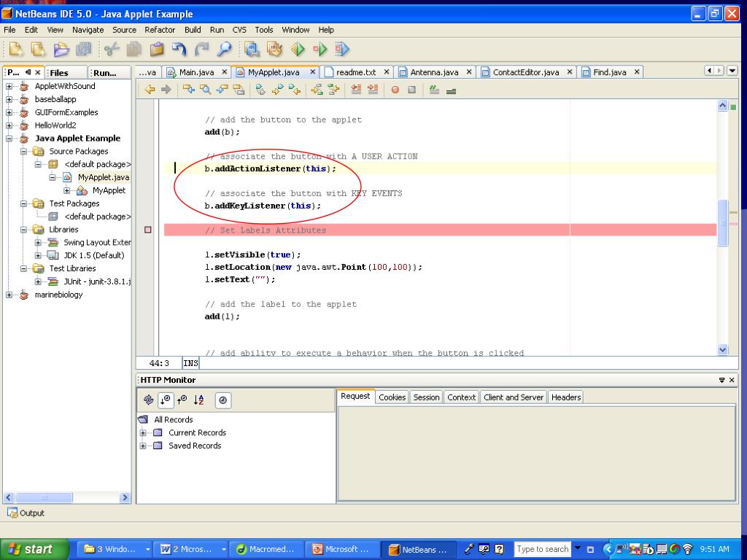Run main project green diamond icon
This screenshot has width=747, height=560.
pos(298,49)
